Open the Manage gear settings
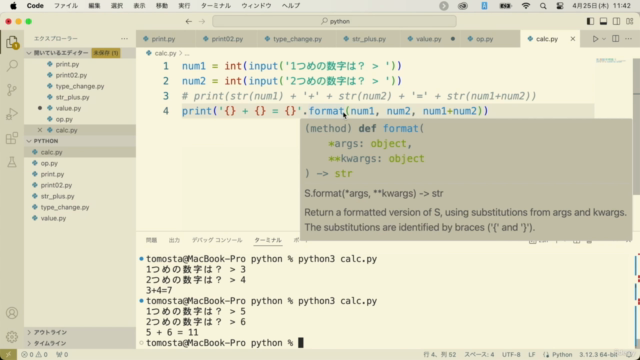 [12, 337]
